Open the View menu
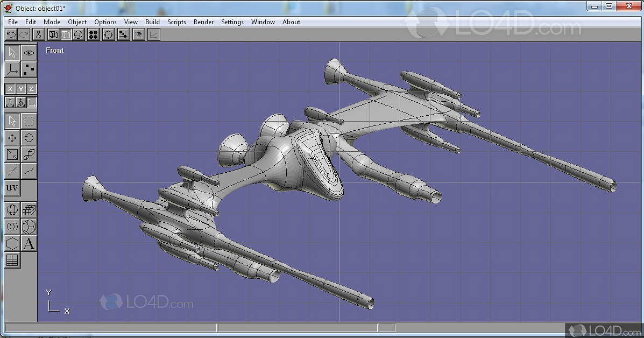 pyautogui.click(x=131, y=22)
